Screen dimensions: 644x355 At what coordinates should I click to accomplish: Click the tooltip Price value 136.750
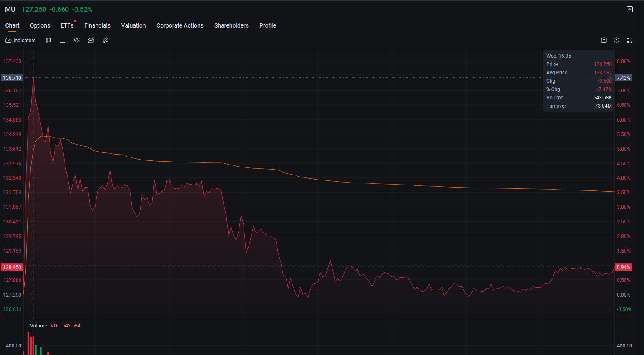click(603, 64)
